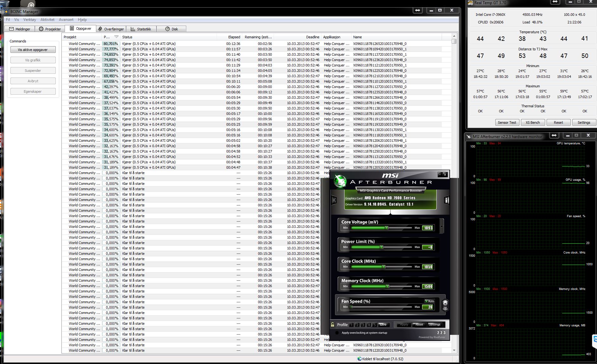This screenshot has height=364, width=597.
Task: Click the double-arrow button in Real Temp title bar
Action: (x=555, y=2)
